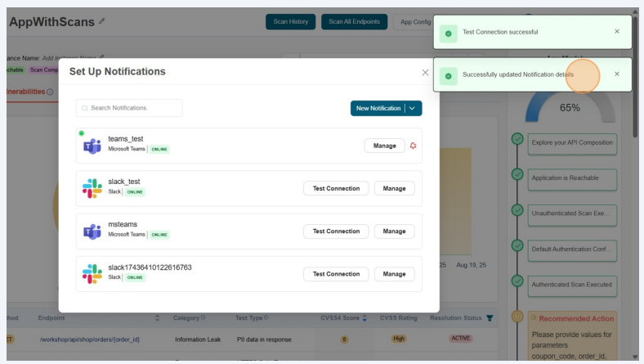The image size is (644, 364).
Task: Click the slack_test Slack logo
Action: pyautogui.click(x=92, y=188)
